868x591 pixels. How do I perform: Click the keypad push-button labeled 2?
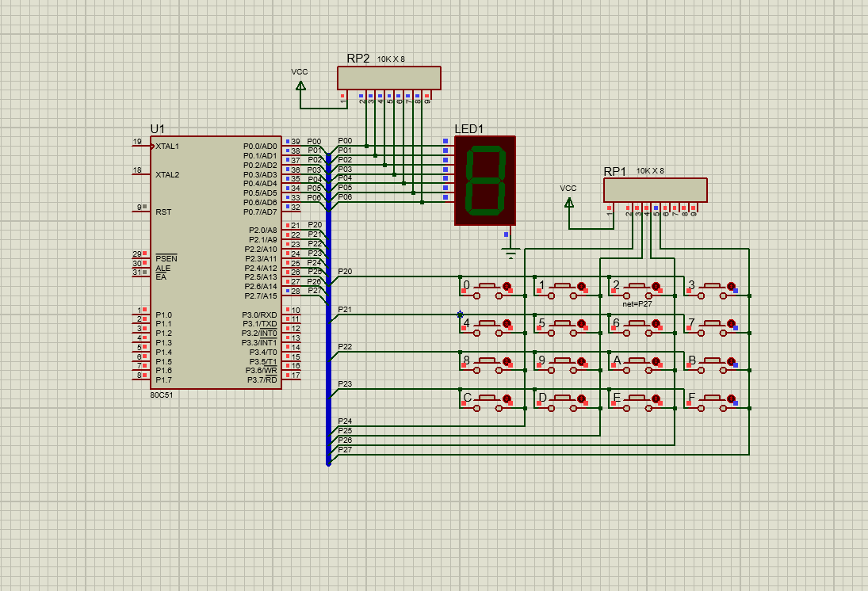click(x=637, y=290)
